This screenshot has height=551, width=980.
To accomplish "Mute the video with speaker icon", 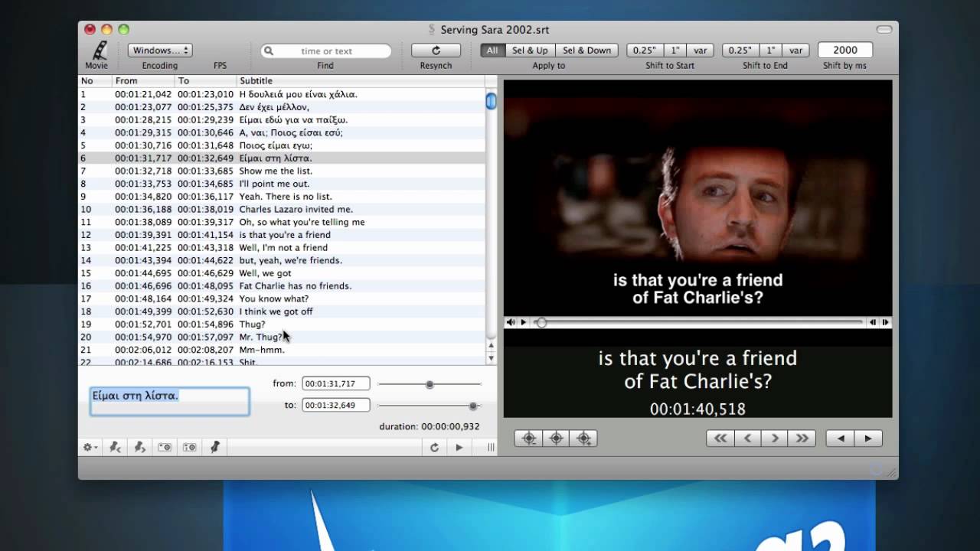I will tap(511, 322).
